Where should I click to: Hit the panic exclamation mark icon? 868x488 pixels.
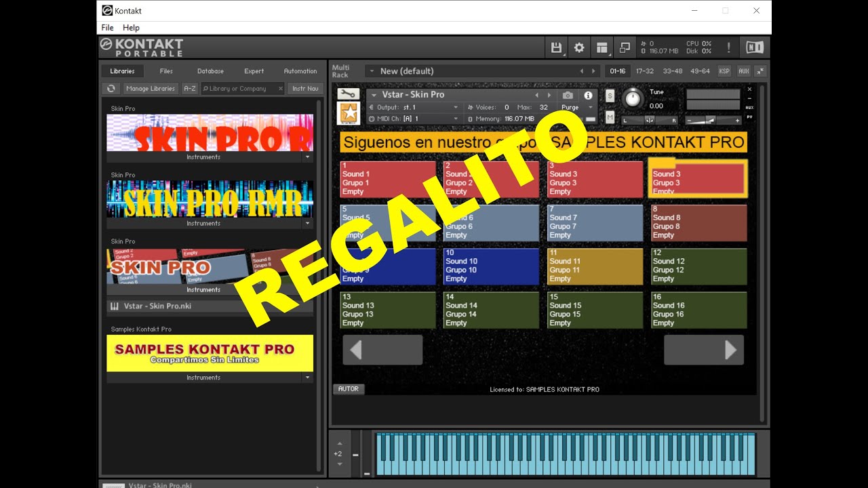coord(729,47)
